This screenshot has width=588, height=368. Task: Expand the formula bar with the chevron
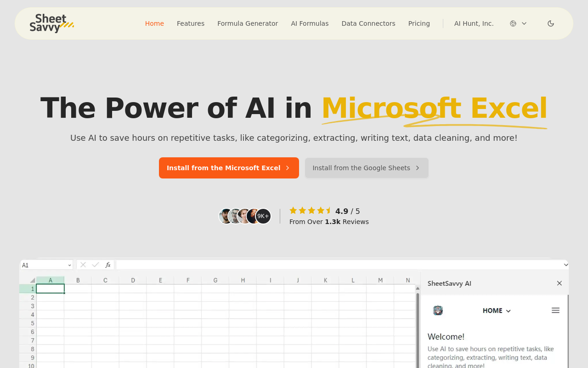click(566, 264)
